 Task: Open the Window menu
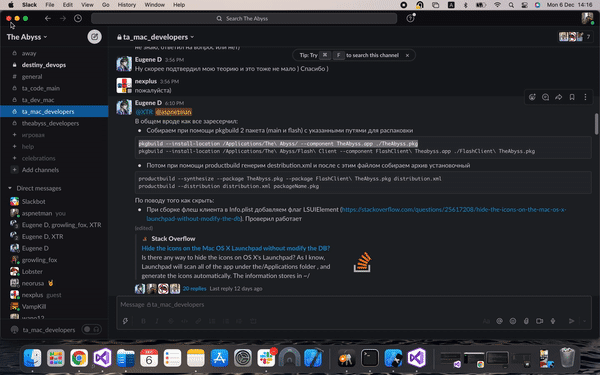pos(154,5)
